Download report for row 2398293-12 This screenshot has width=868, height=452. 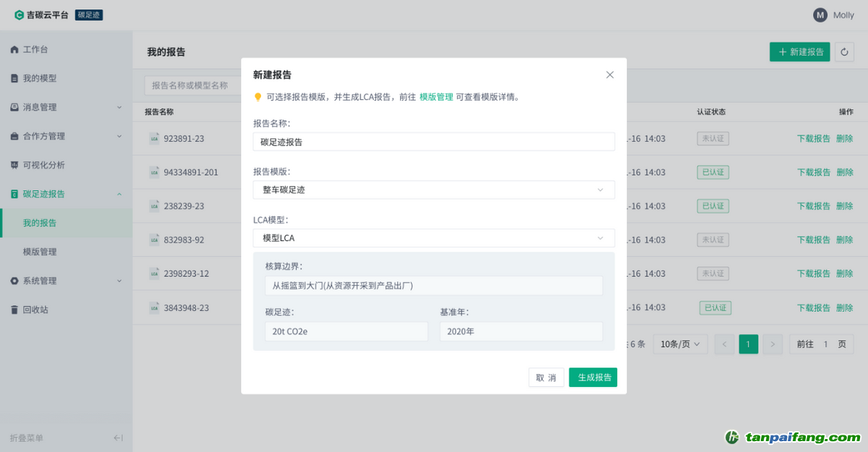(814, 273)
